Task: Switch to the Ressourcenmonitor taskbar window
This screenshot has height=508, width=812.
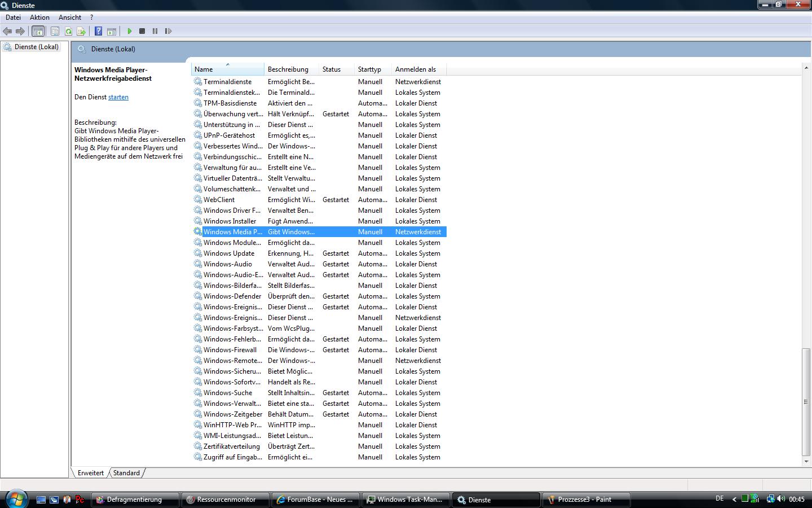Action: tap(226, 500)
